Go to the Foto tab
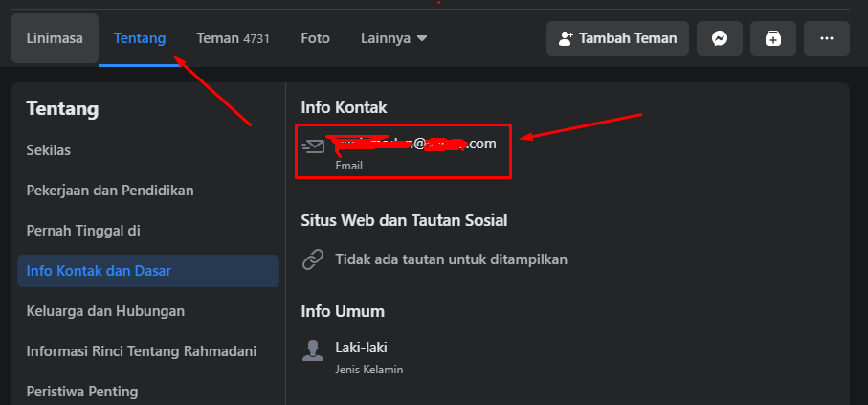868x405 pixels. (x=316, y=38)
